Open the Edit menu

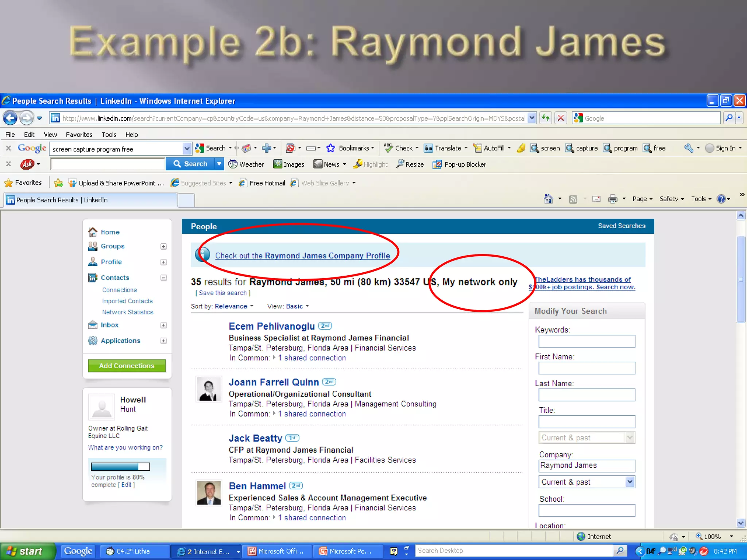[x=29, y=135]
